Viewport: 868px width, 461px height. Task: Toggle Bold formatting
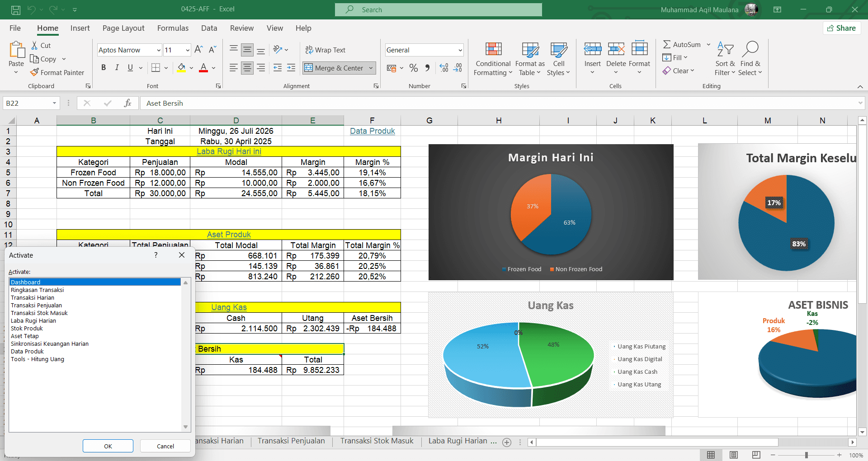pyautogui.click(x=104, y=68)
